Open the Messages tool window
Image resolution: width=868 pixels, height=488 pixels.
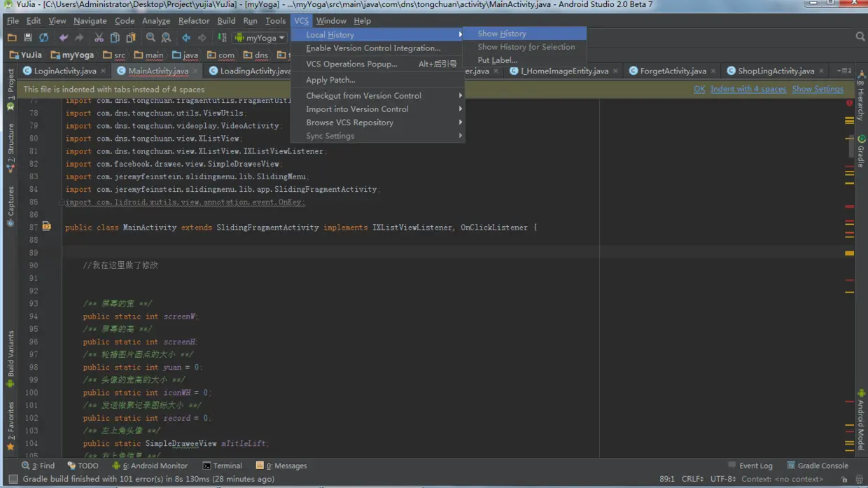[281, 466]
